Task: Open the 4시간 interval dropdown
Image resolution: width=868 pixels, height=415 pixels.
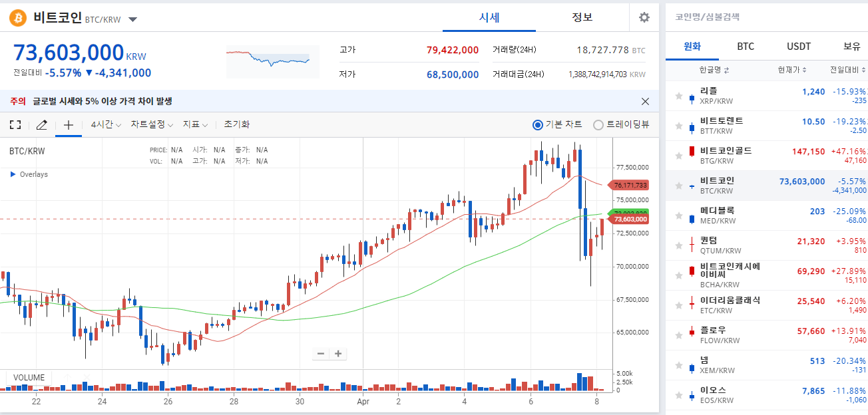Action: 107,124
